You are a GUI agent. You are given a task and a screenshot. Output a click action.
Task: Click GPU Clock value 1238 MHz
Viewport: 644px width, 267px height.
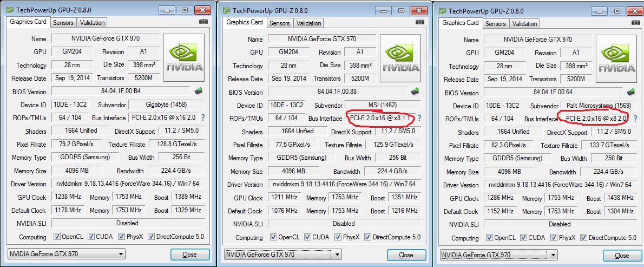point(67,197)
